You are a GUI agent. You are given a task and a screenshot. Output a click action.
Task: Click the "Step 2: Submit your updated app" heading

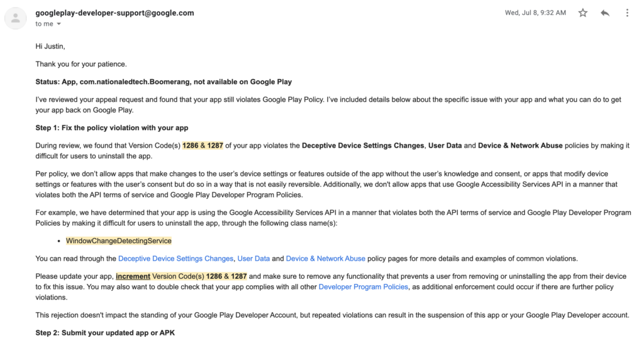[105, 333]
